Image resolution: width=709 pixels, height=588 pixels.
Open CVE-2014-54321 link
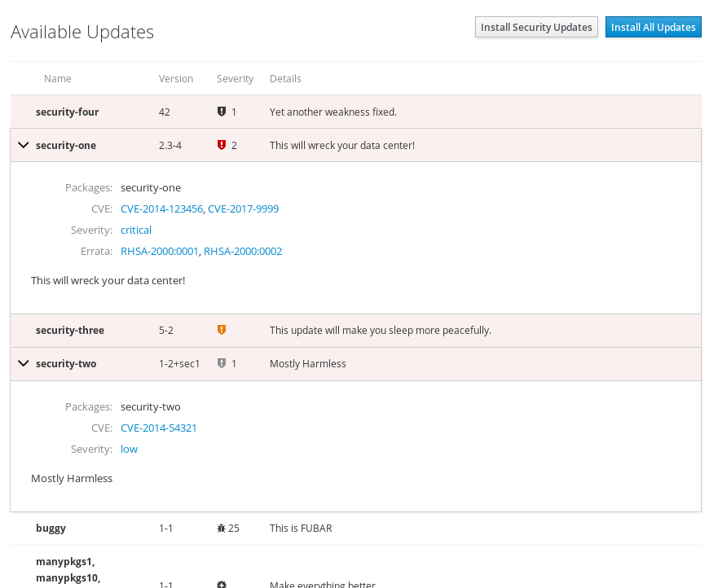point(159,428)
